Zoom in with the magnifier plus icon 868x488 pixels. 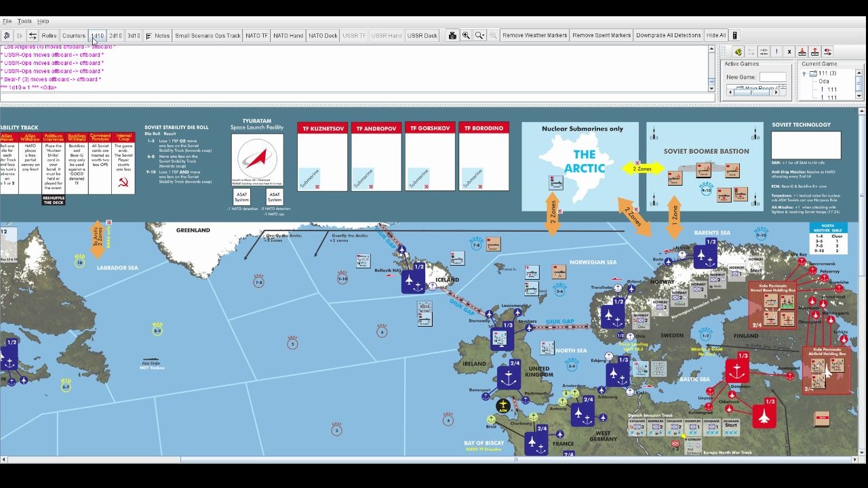(x=466, y=35)
